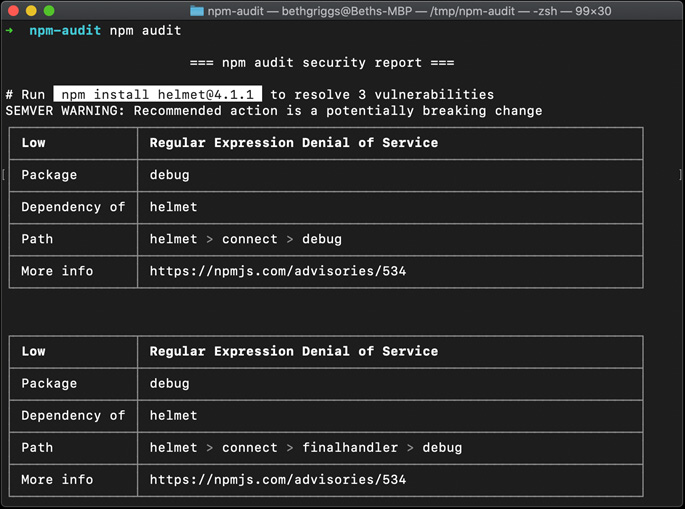This screenshot has width=685, height=509.
Task: Click first table's 'Regular Expression Denial of Service'
Action: (x=294, y=143)
